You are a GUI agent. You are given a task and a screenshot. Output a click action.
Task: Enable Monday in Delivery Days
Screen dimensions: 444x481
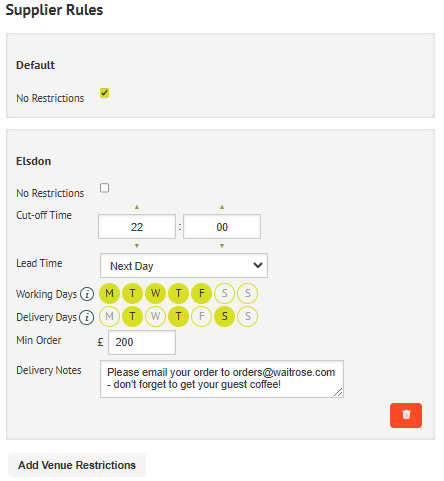[109, 316]
